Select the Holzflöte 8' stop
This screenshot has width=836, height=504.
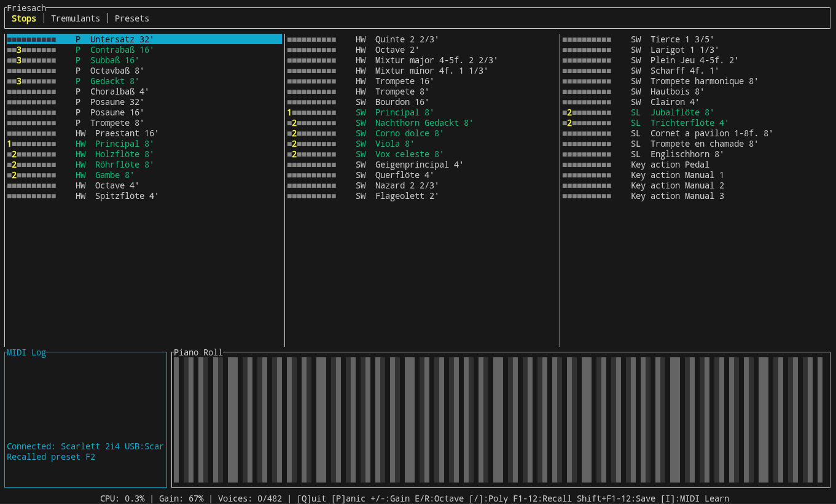144,154
